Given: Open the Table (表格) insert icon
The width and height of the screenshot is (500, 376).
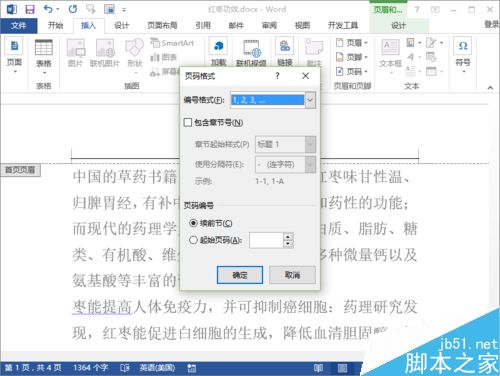Looking at the screenshot, I should pos(44,47).
